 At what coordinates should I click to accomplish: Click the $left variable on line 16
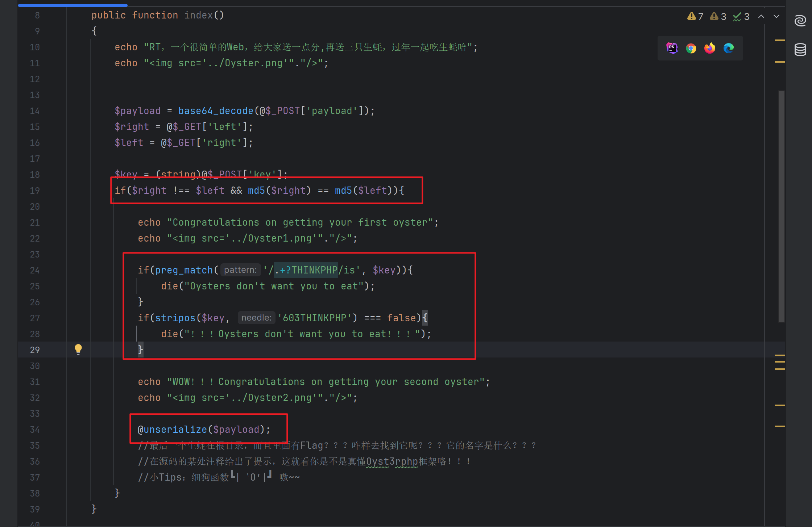tap(129, 143)
